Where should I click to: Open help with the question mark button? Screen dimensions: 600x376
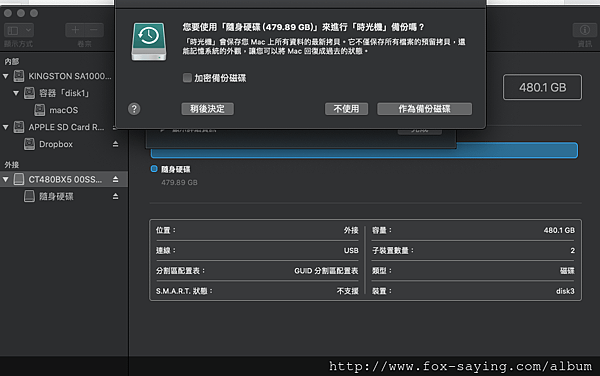coord(134,109)
